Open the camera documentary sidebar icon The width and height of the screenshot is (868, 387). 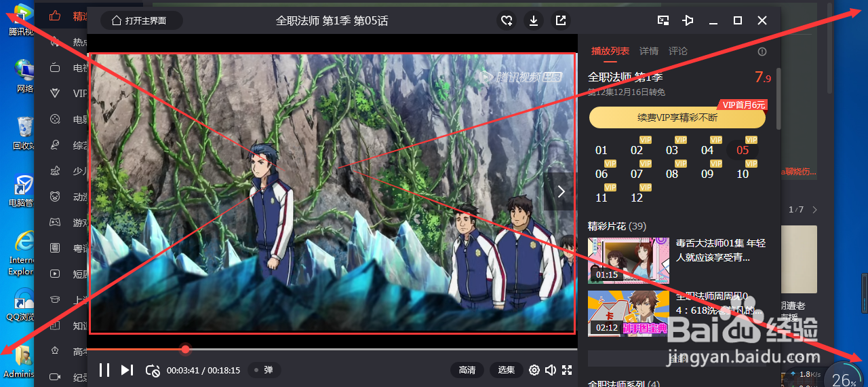55,377
